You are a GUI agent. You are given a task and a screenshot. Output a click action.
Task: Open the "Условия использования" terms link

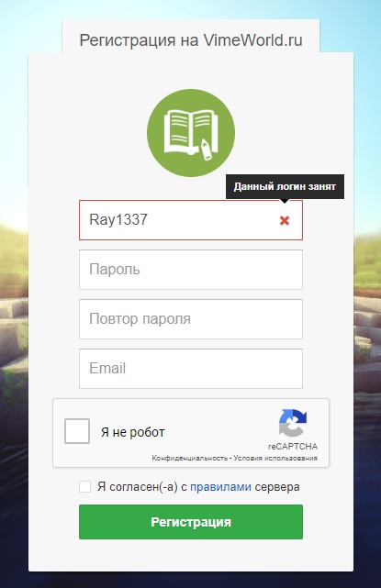(x=275, y=458)
